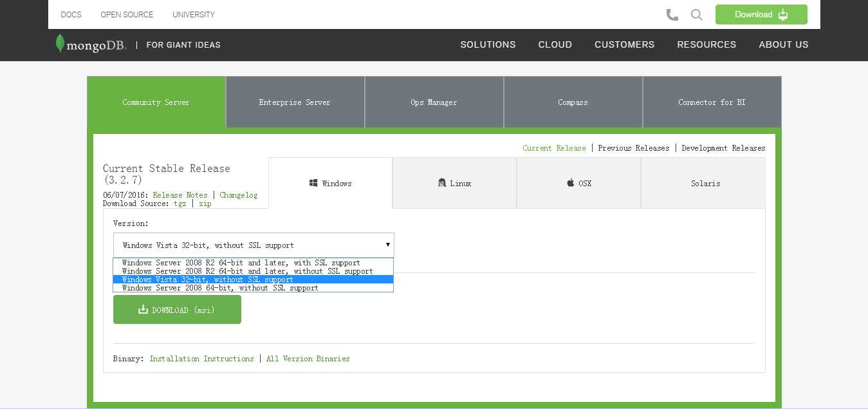Image resolution: width=868 pixels, height=409 pixels.
Task: Switch to the Ops Manager tab
Action: point(434,102)
